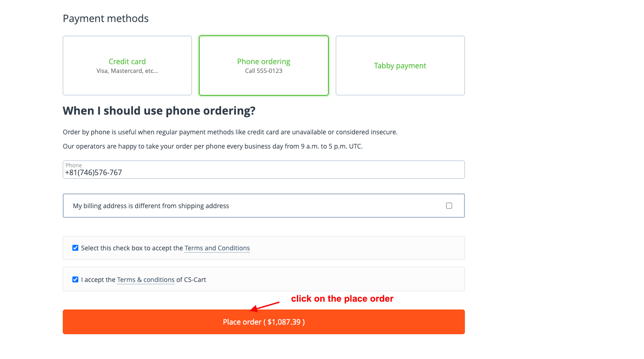Click the 'When I should use phone ordering?' heading
Screen dimensions: 644x359
pos(159,111)
